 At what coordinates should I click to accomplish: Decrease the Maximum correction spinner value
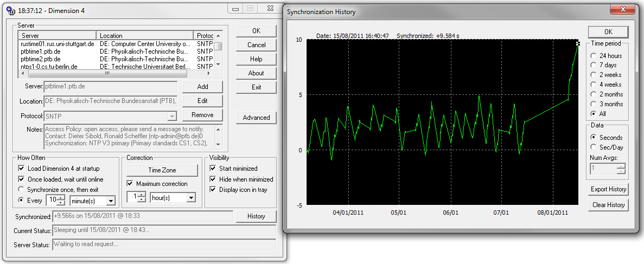click(x=142, y=200)
